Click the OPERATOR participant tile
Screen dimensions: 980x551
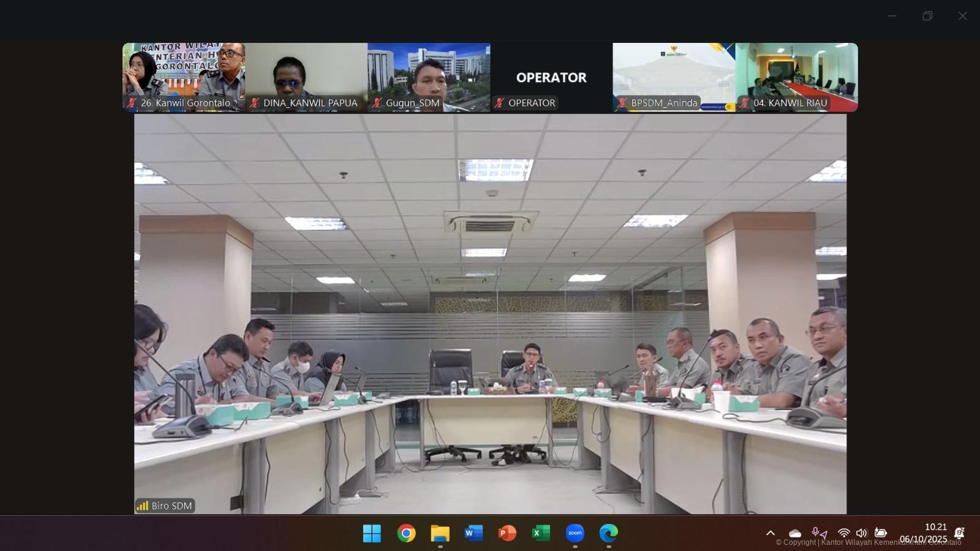point(551,77)
